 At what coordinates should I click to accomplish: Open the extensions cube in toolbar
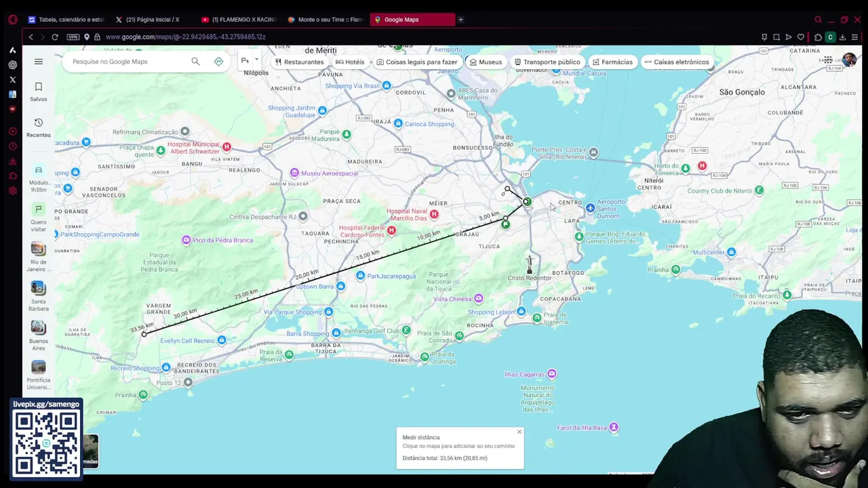(818, 37)
